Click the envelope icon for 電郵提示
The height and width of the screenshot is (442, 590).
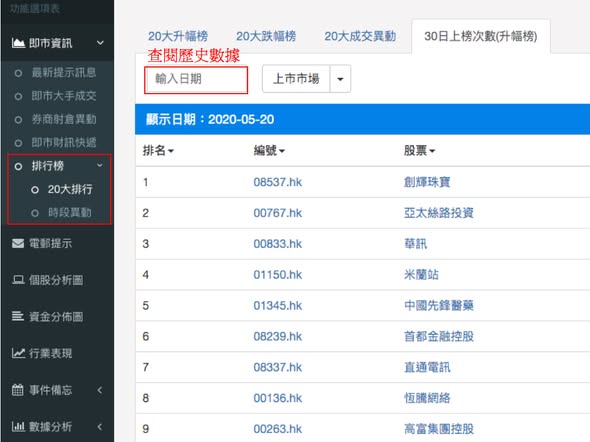pos(18,243)
